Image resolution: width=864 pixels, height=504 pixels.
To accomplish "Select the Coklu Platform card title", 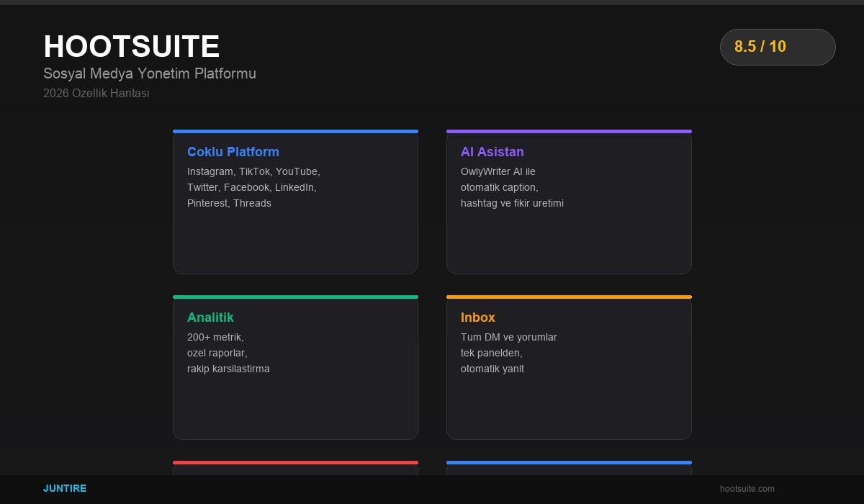I will tap(233, 152).
